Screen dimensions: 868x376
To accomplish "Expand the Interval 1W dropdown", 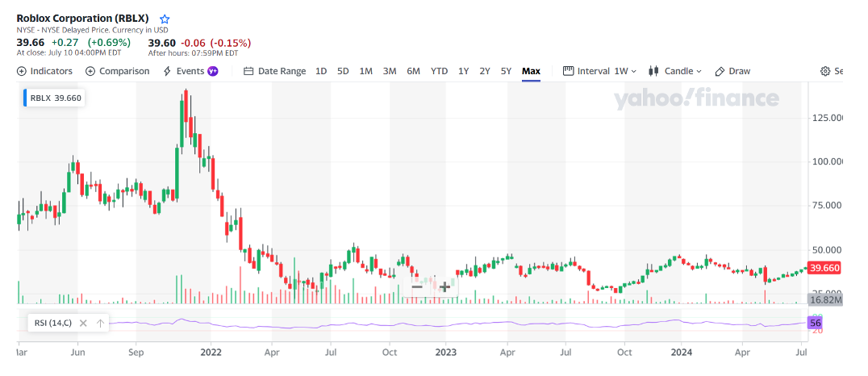I will click(x=599, y=71).
